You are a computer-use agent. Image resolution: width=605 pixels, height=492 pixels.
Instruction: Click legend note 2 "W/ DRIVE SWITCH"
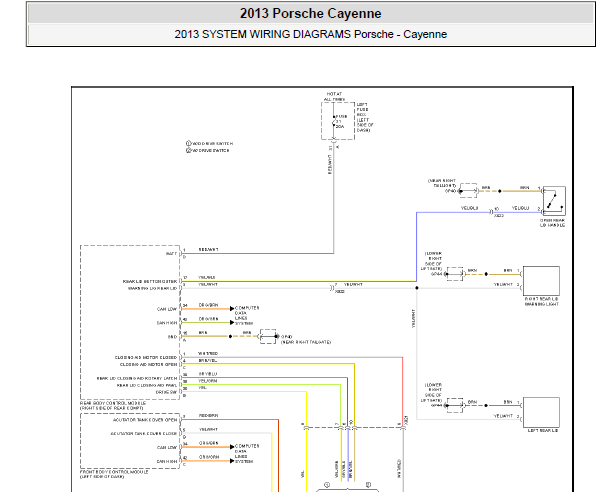click(208, 150)
